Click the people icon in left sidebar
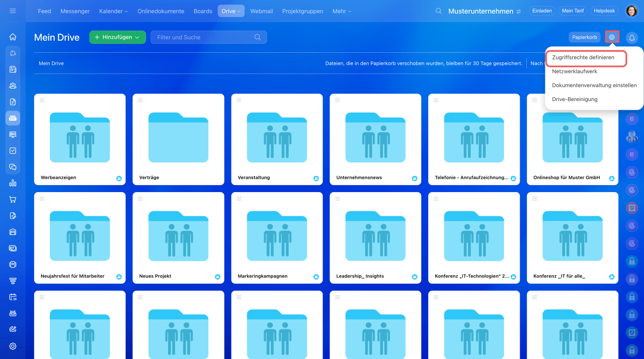 [13, 85]
